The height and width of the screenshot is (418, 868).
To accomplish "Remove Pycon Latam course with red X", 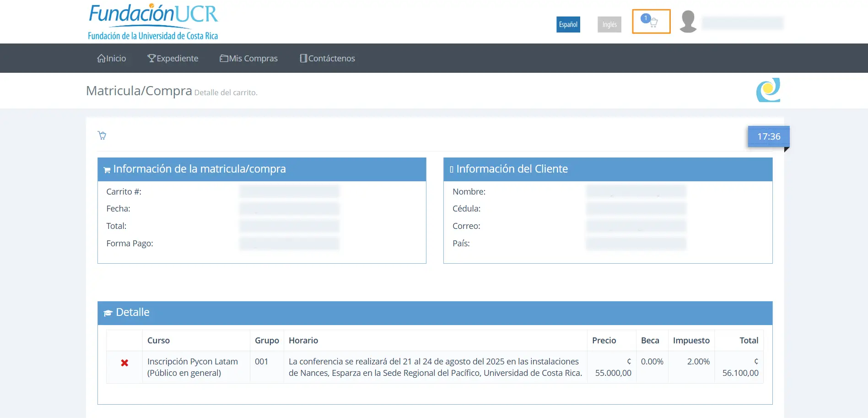I will pyautogui.click(x=124, y=363).
